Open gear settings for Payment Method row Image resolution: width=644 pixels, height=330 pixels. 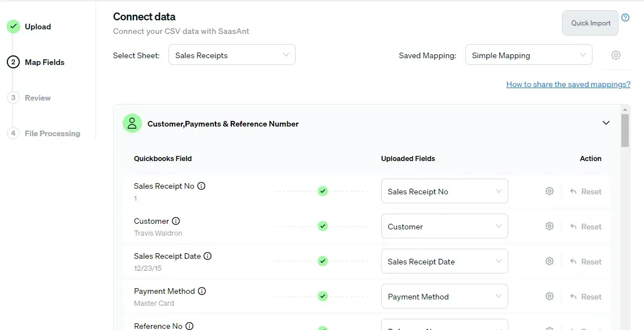click(550, 296)
